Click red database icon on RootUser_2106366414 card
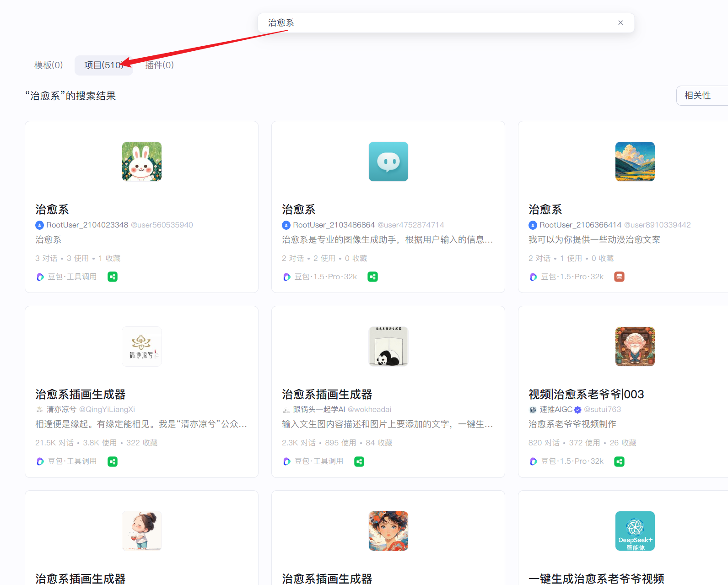This screenshot has width=728, height=585. tap(620, 276)
